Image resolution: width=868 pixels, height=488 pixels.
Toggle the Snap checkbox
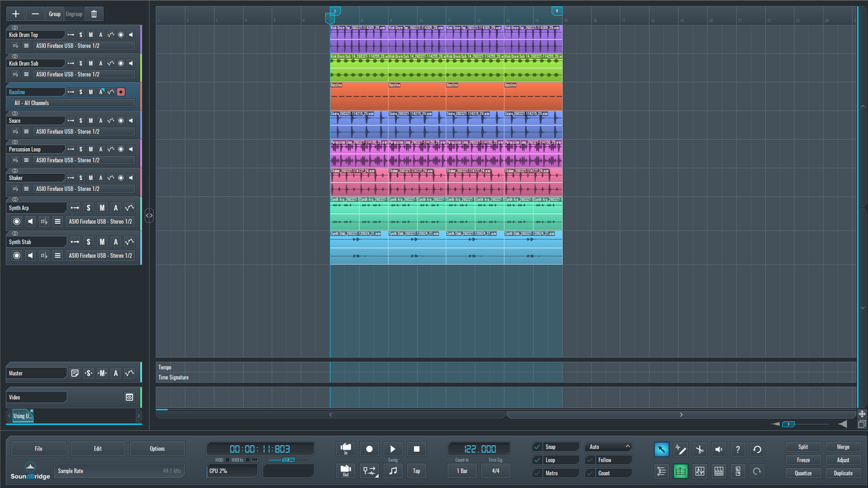537,447
